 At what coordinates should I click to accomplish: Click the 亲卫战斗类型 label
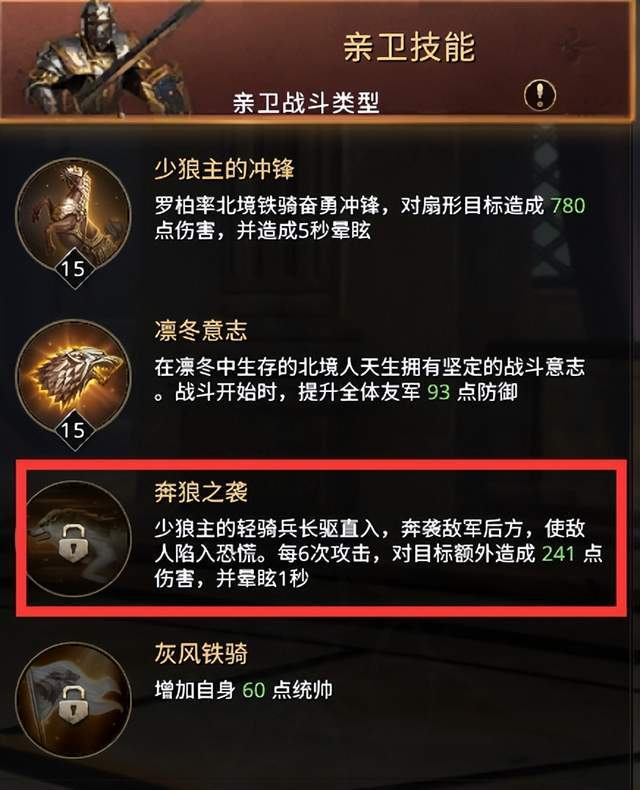pyautogui.click(x=306, y=103)
